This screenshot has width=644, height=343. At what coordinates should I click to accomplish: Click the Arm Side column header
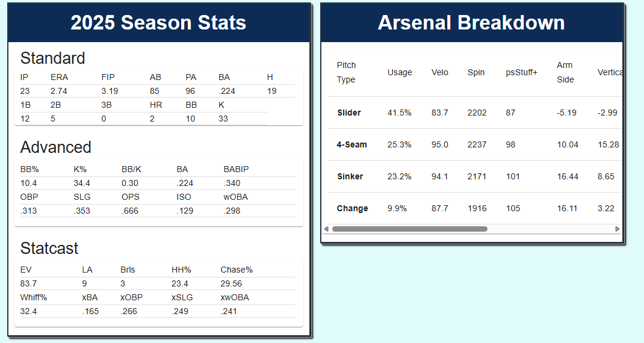pos(565,72)
